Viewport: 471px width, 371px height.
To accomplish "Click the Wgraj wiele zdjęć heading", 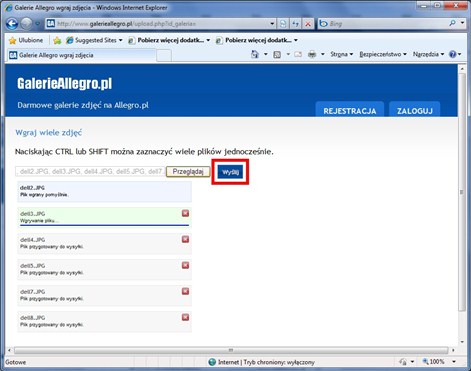I will point(49,133).
